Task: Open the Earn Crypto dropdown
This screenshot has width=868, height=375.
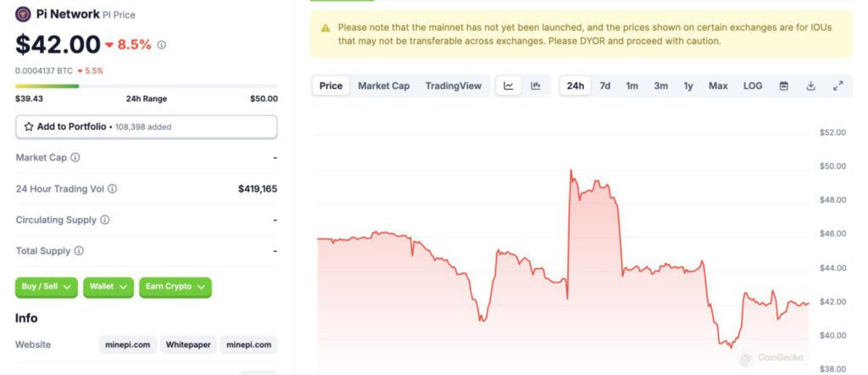Action: pyautogui.click(x=175, y=287)
